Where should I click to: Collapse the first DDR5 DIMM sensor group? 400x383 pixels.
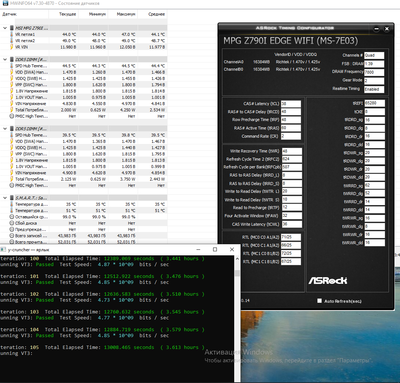[5, 59]
